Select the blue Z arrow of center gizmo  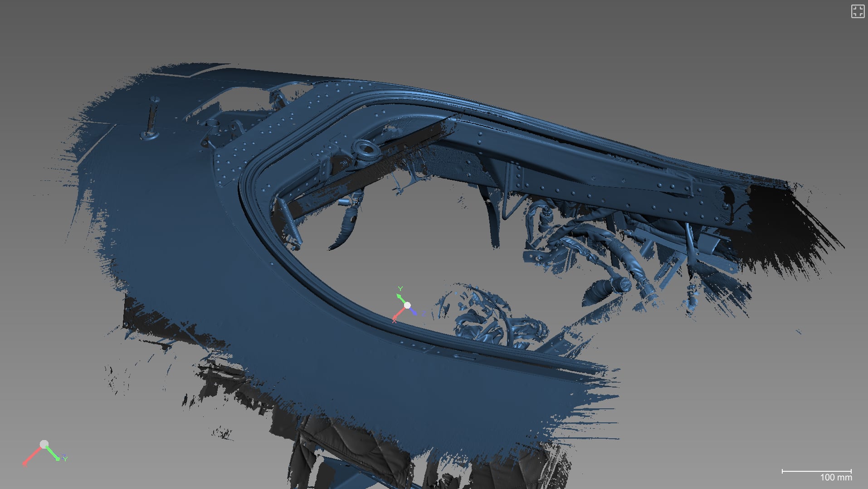coord(414,311)
